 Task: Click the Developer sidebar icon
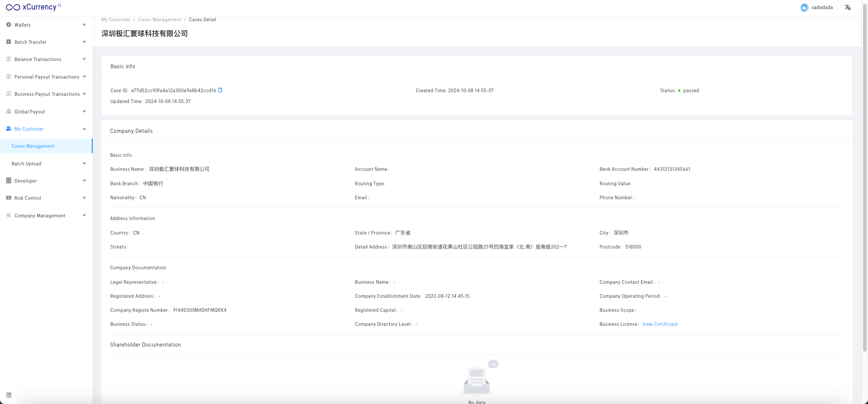click(x=9, y=181)
